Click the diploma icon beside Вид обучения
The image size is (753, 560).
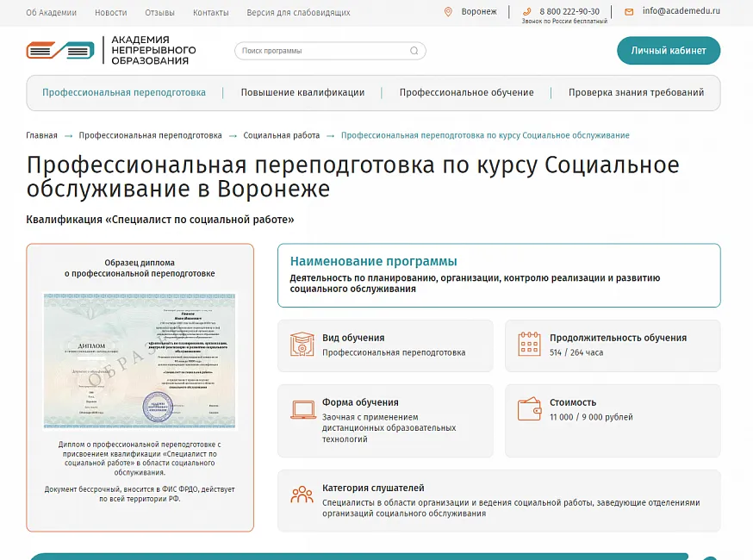(x=302, y=345)
